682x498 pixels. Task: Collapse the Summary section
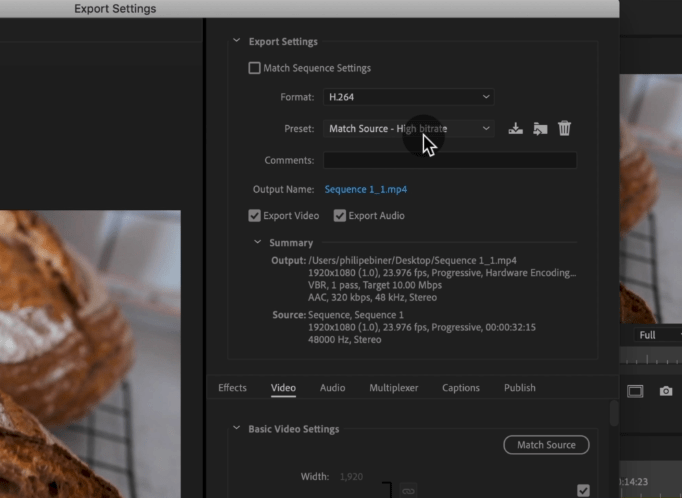[258, 243]
